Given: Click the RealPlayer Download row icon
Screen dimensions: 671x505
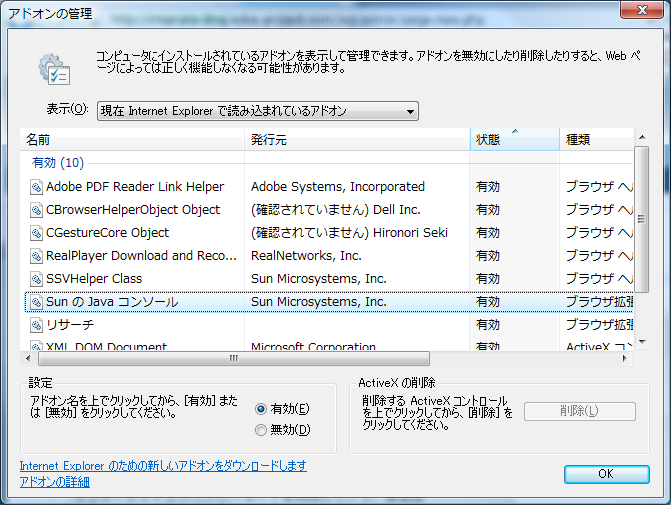Looking at the screenshot, I should point(36,256).
